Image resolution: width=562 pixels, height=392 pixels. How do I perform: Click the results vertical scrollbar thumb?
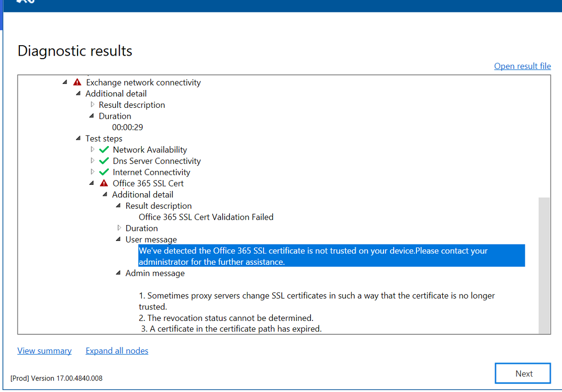pos(544,265)
